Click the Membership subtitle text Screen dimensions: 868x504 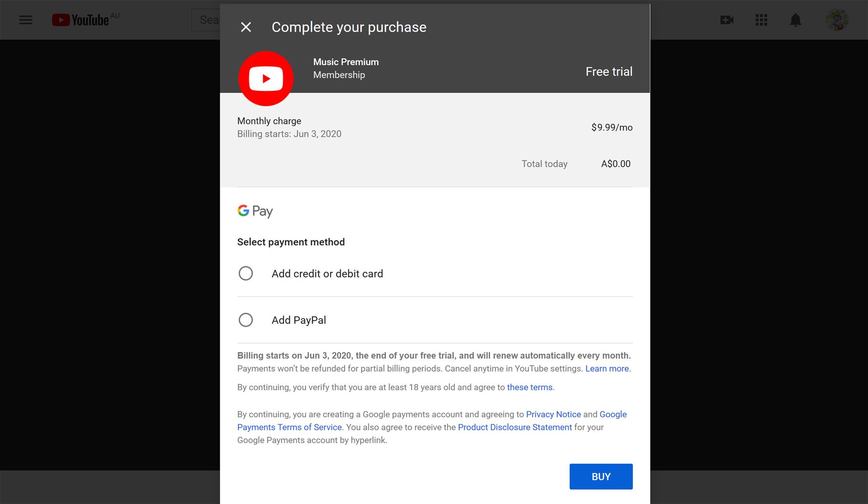339,75
